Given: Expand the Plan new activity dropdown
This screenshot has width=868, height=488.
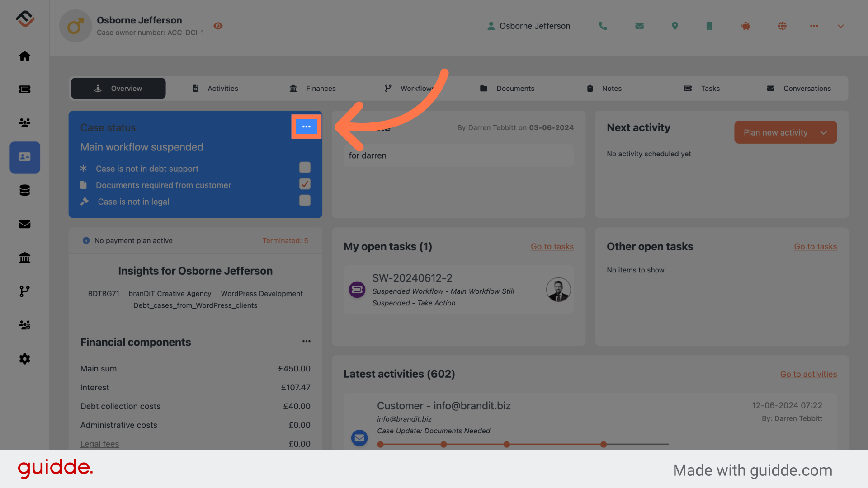Looking at the screenshot, I should 823,132.
